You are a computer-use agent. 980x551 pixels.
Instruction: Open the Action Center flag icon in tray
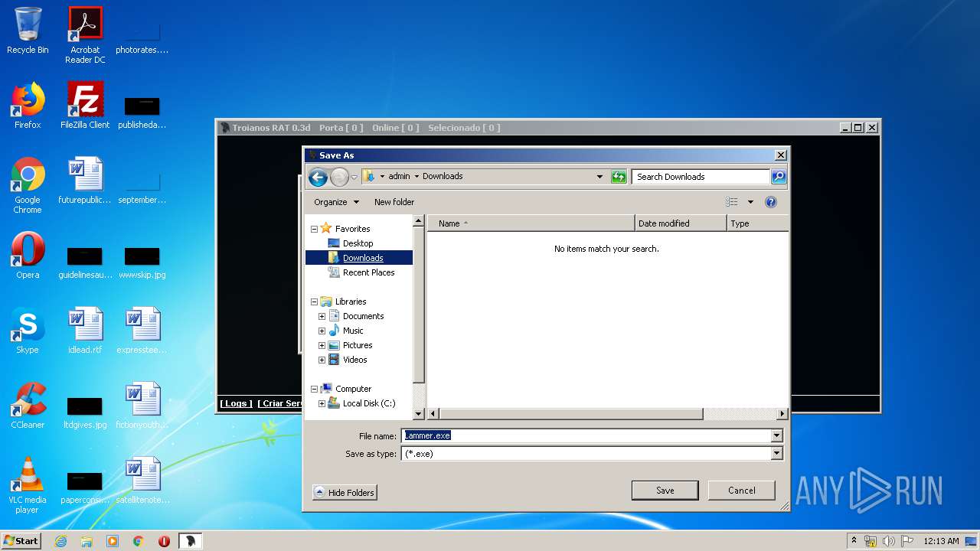[907, 541]
